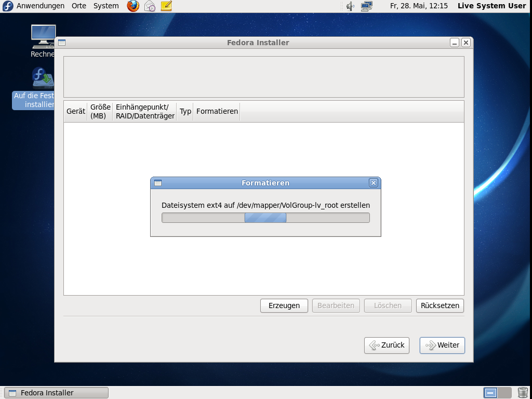Viewport: 532px width, 399px height.
Task: Click the Gerät column header
Action: 76,111
